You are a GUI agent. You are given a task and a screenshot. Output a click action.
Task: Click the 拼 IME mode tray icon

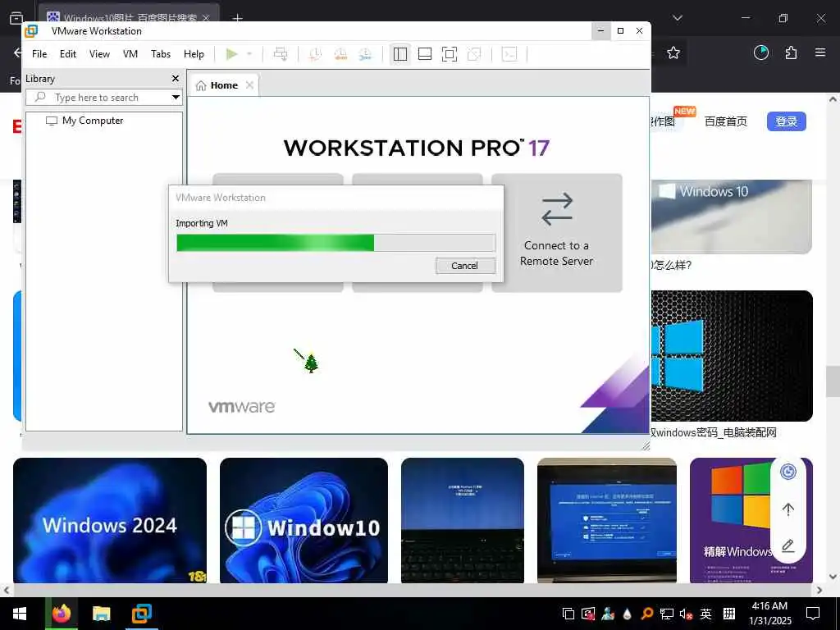pyautogui.click(x=728, y=614)
